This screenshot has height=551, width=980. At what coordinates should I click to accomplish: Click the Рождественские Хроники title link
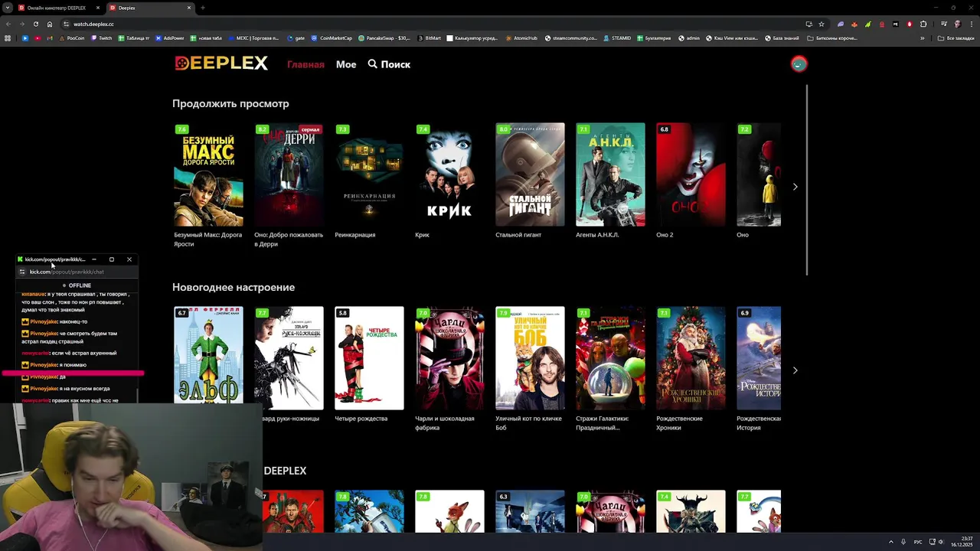pos(679,423)
